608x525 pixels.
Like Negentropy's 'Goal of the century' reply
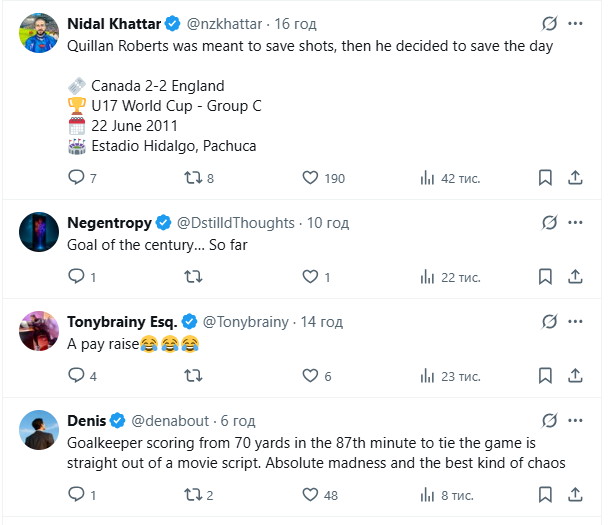(311, 277)
